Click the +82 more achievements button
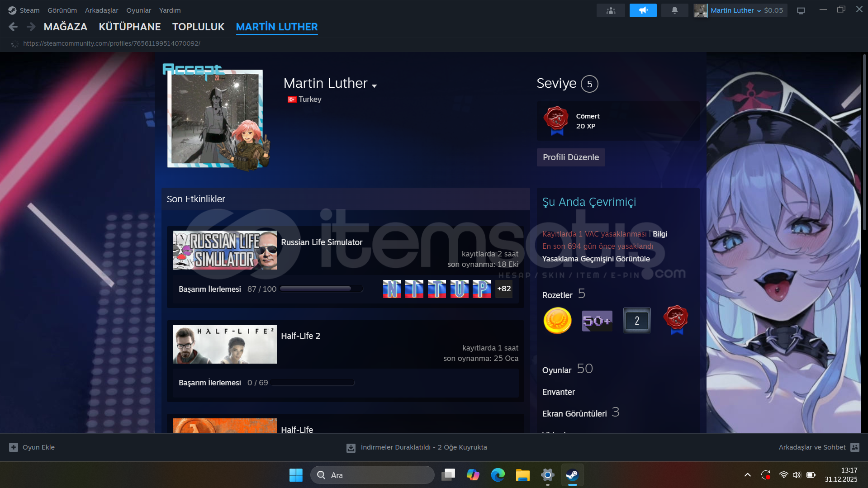Screen dimensions: 868x488 [504, 289]
